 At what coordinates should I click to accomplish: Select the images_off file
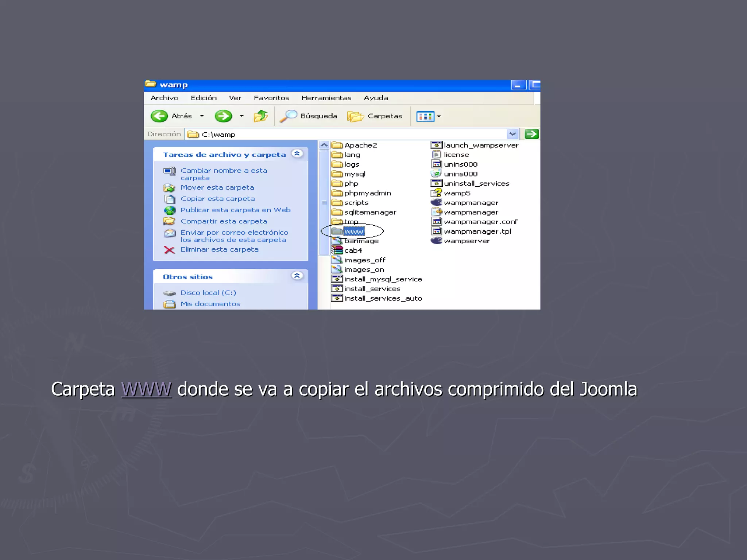358,260
